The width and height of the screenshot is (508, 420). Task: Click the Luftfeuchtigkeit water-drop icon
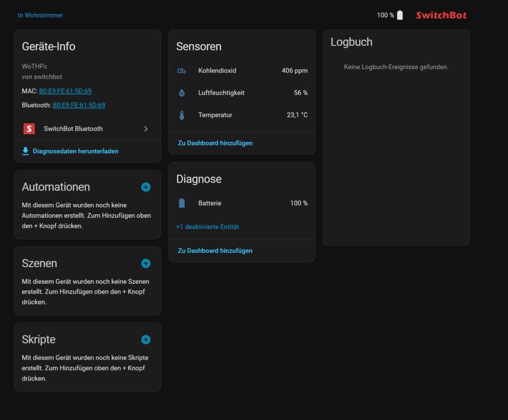click(x=182, y=93)
